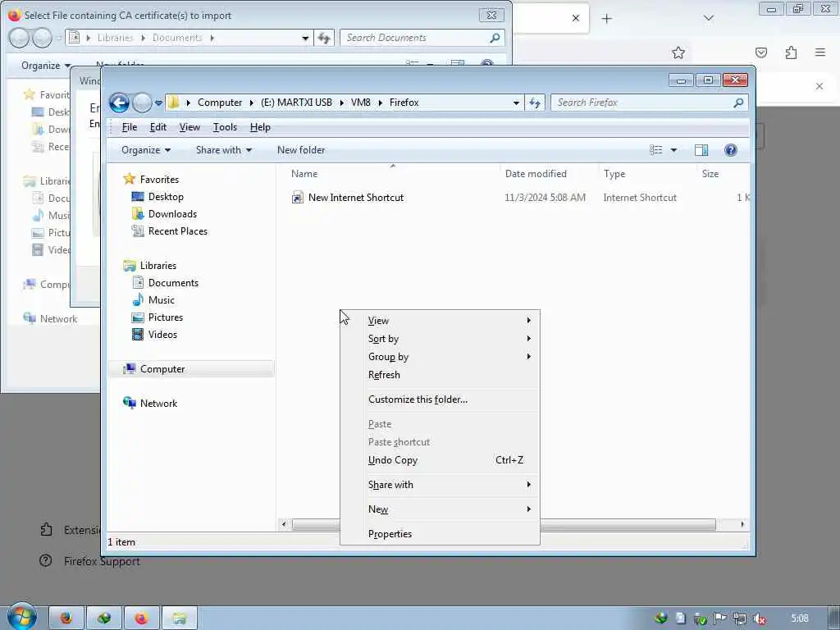Click the New Internet Shortcut file icon
The height and width of the screenshot is (630, 840).
click(x=297, y=198)
